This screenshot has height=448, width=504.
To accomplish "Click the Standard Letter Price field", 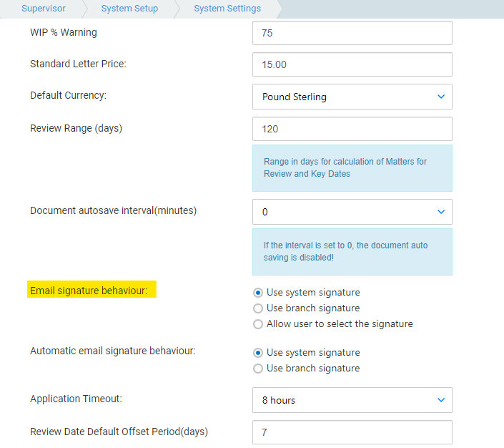I will click(352, 64).
